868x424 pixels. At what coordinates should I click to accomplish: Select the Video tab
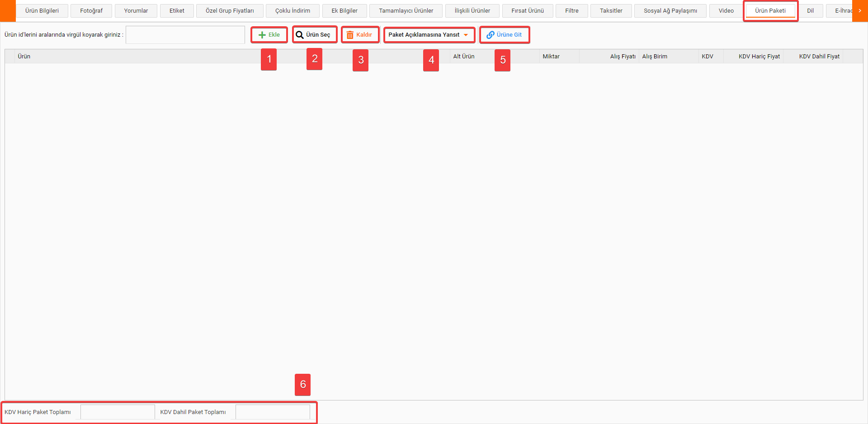point(726,11)
